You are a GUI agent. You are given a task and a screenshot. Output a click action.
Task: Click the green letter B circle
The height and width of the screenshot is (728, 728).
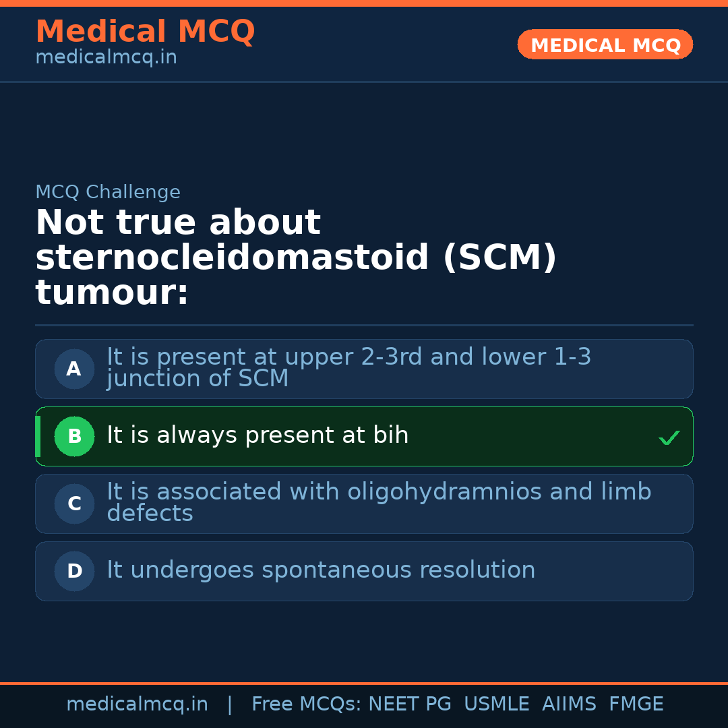click(x=74, y=437)
